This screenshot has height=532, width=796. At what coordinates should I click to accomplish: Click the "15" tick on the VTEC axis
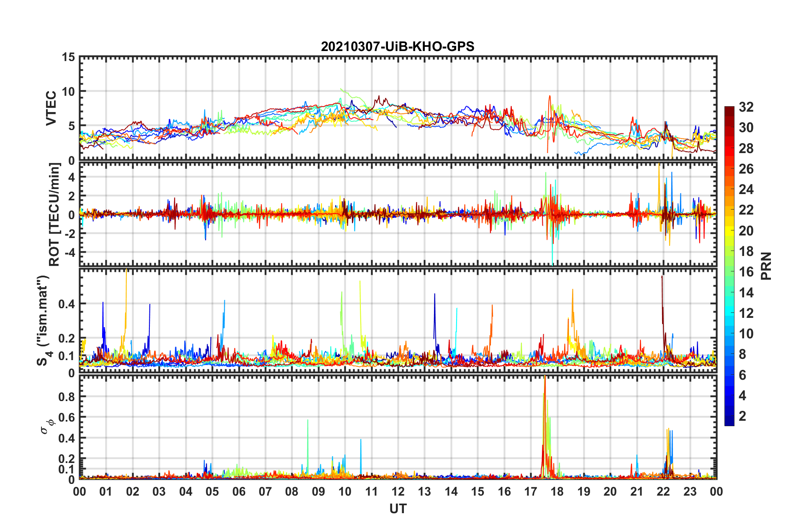68,57
